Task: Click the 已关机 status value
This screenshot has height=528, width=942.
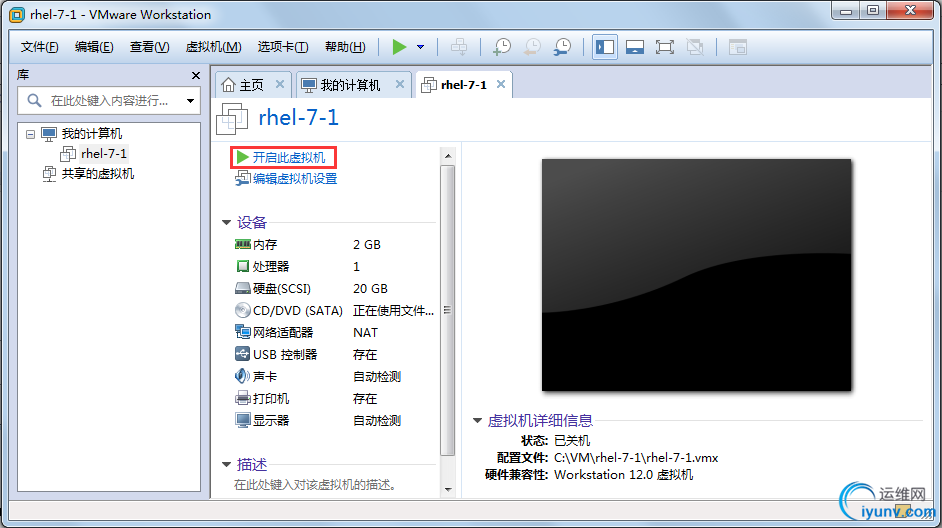Action: point(572,440)
